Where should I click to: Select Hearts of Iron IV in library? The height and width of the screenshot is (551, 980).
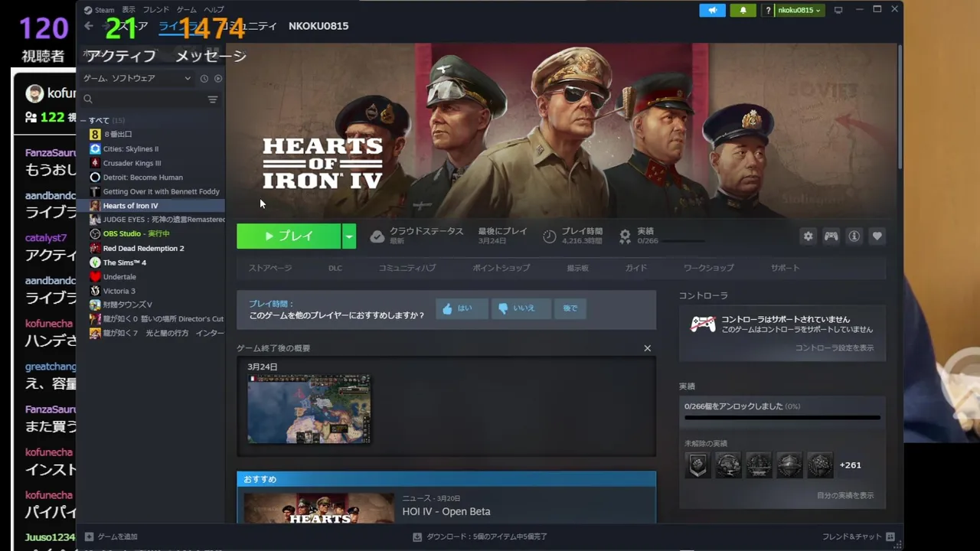click(152, 206)
